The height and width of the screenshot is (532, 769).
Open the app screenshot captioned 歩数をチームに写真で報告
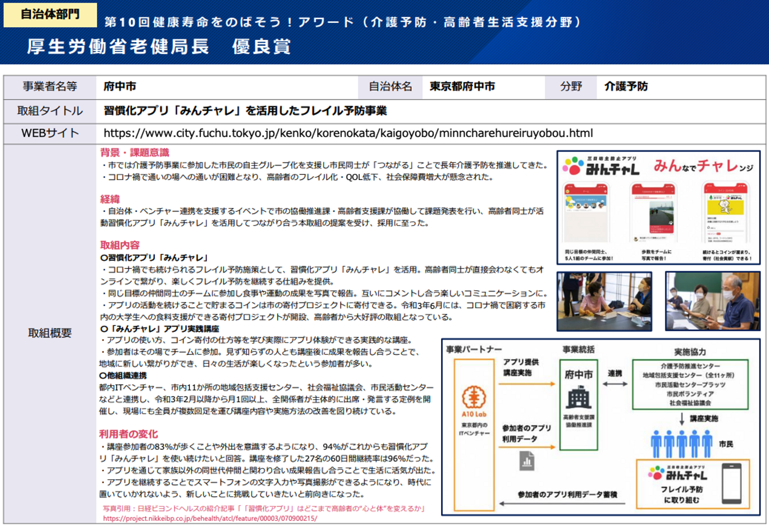coord(654,213)
